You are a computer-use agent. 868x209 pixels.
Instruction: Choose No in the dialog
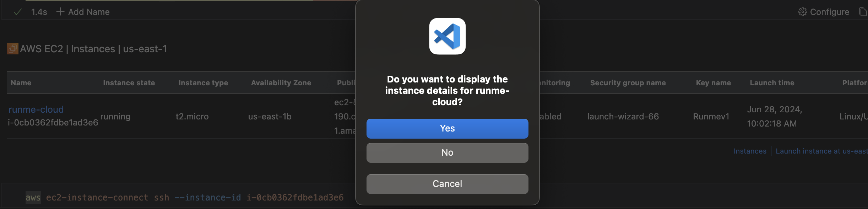tap(447, 152)
